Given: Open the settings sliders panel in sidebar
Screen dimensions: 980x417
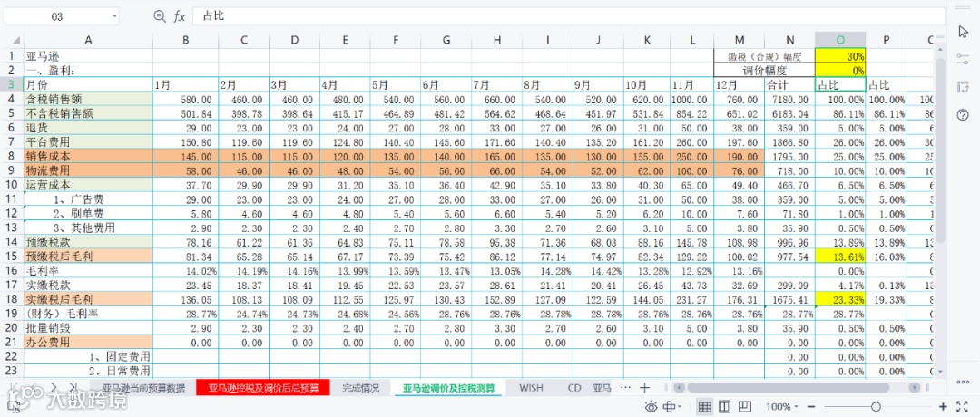Looking at the screenshot, I should 963,59.
